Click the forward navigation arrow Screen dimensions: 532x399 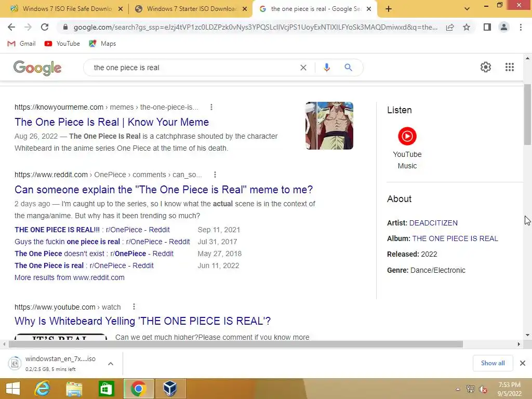coord(28,27)
